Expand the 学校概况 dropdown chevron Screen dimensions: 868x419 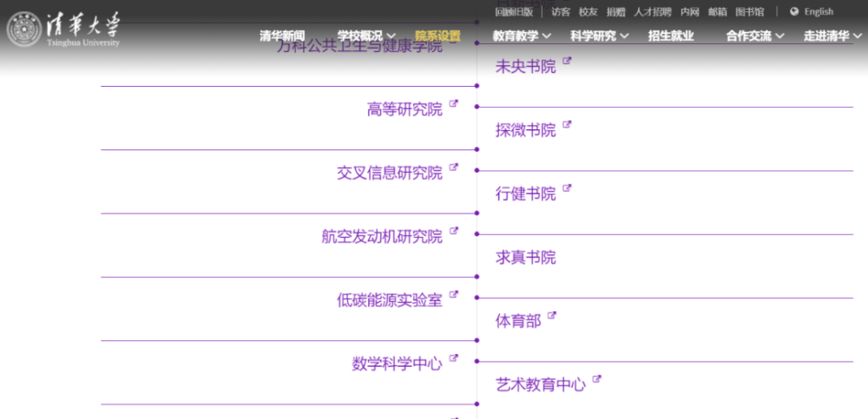click(391, 36)
